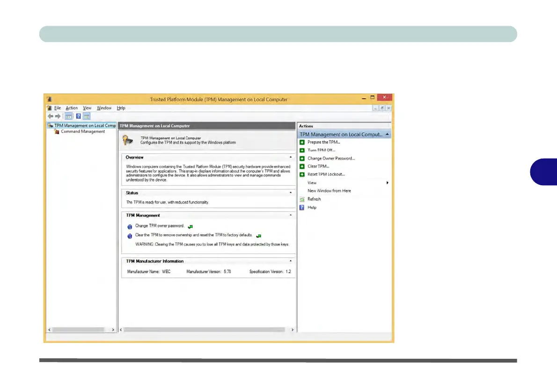Click green arrow beside Change TPM owner password
This screenshot has width=557, height=392.
[191, 226]
